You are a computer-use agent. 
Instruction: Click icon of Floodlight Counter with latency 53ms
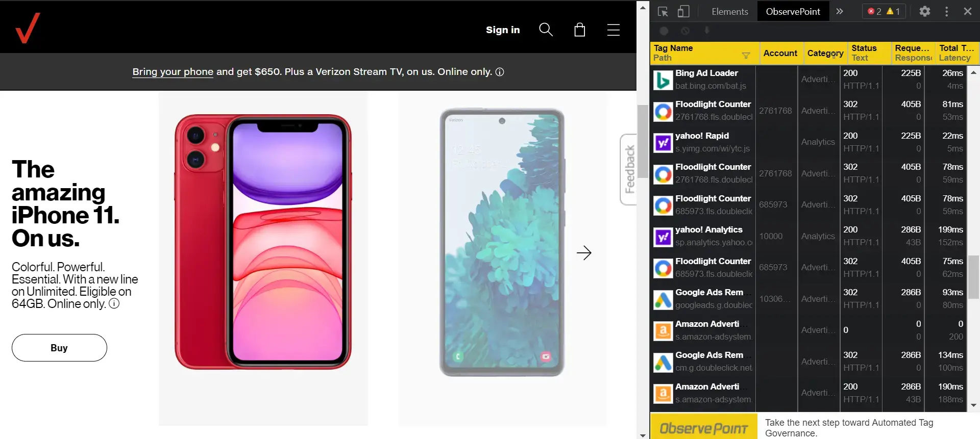663,111
